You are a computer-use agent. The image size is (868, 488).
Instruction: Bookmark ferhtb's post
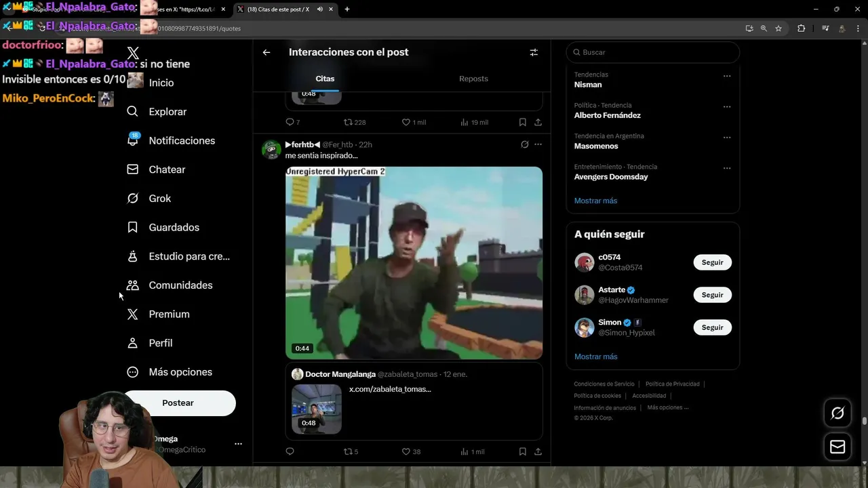coord(522,451)
